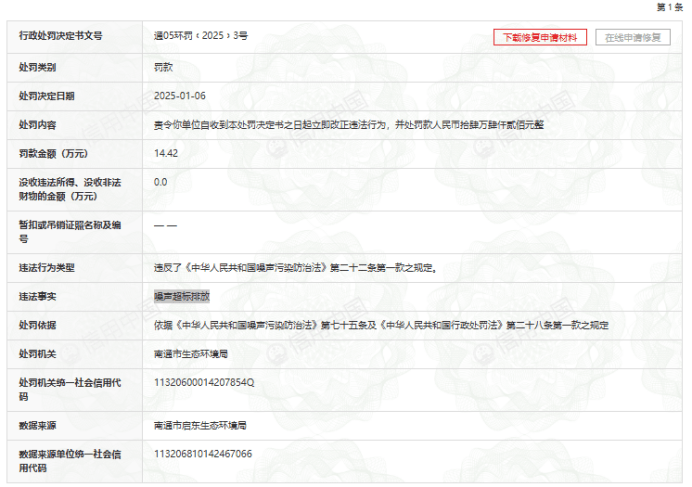Screen dimensions: 692x487
Task: Click the confiscated amount value 0.0
Action: (161, 183)
